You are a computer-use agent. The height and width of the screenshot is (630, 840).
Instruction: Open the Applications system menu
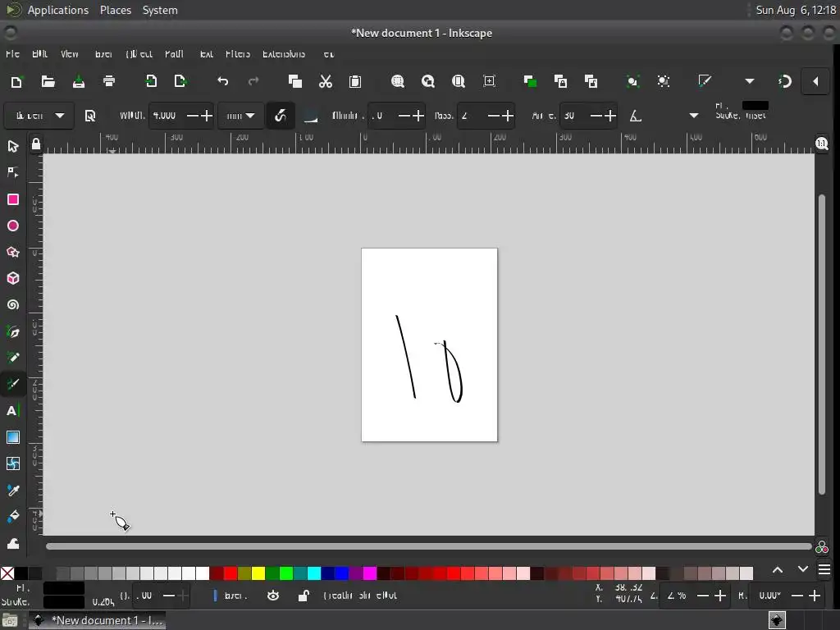[58, 10]
